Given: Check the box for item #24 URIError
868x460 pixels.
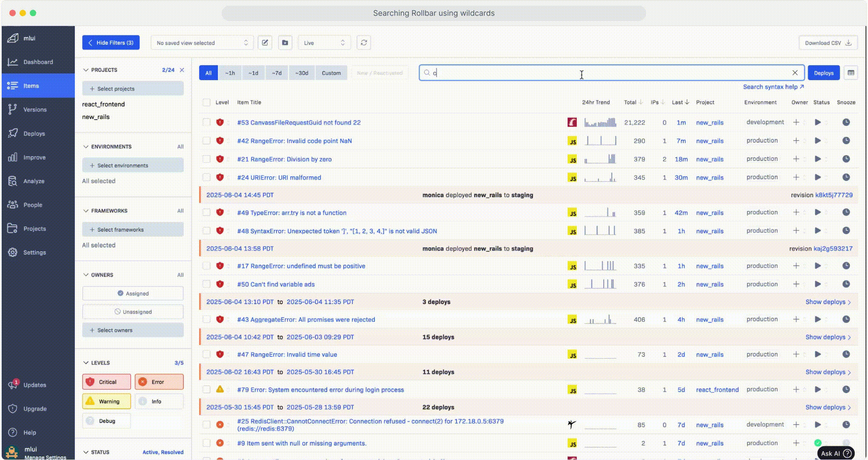Looking at the screenshot, I should [206, 178].
